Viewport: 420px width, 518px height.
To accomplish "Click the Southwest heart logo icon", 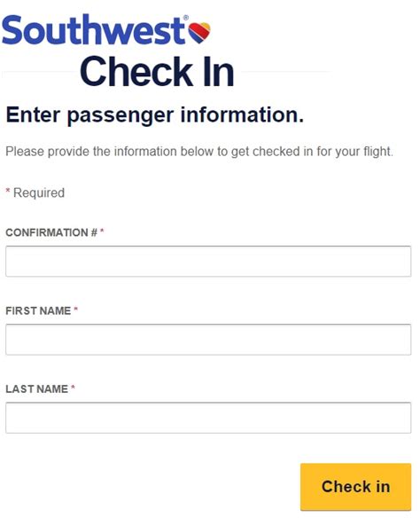I will click(x=199, y=33).
